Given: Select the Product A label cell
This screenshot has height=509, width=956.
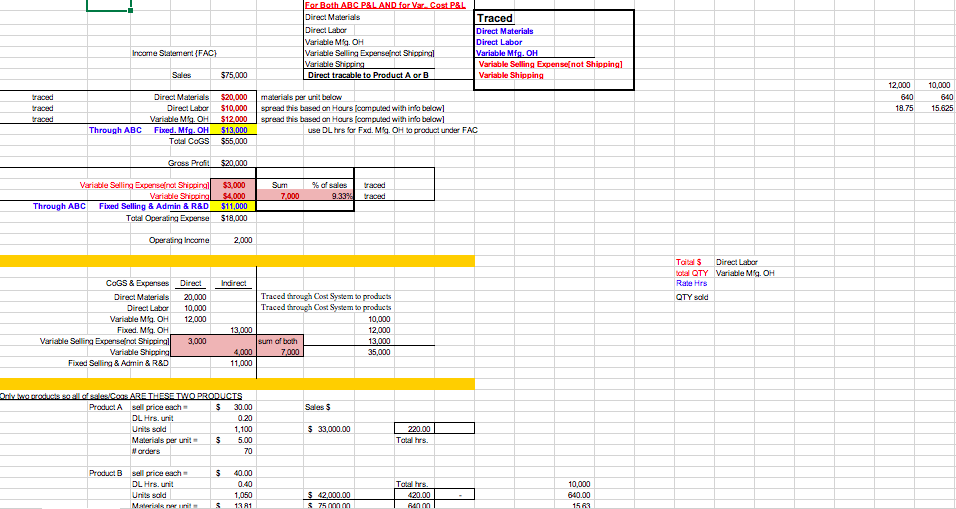Looking at the screenshot, I should (105, 407).
